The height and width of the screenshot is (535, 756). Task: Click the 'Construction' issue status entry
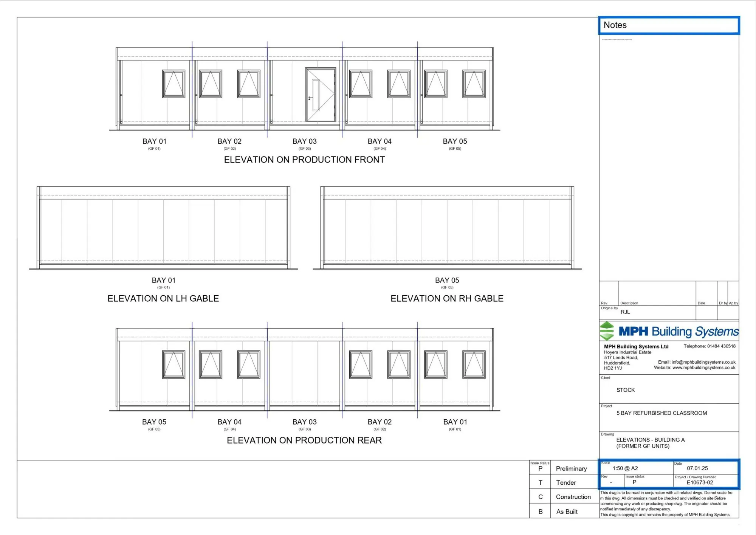(x=573, y=497)
